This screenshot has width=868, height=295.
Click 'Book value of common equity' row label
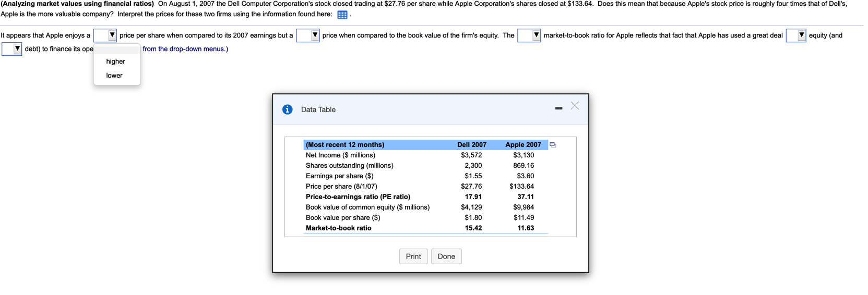pyautogui.click(x=367, y=207)
